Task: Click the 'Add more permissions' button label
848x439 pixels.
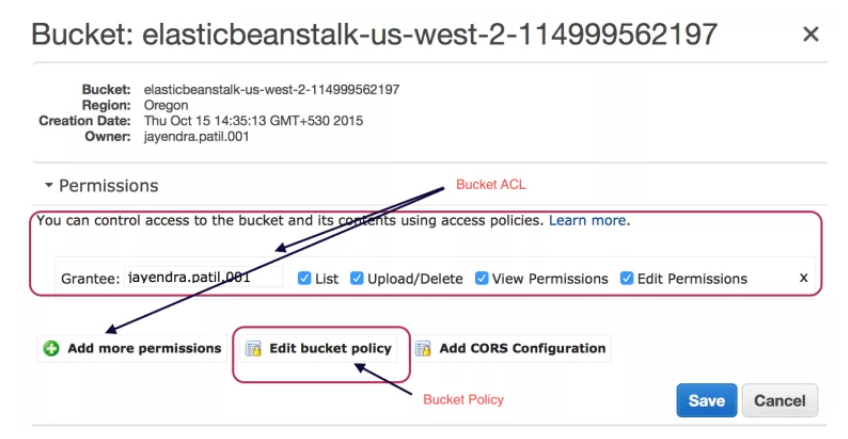Action: (144, 349)
